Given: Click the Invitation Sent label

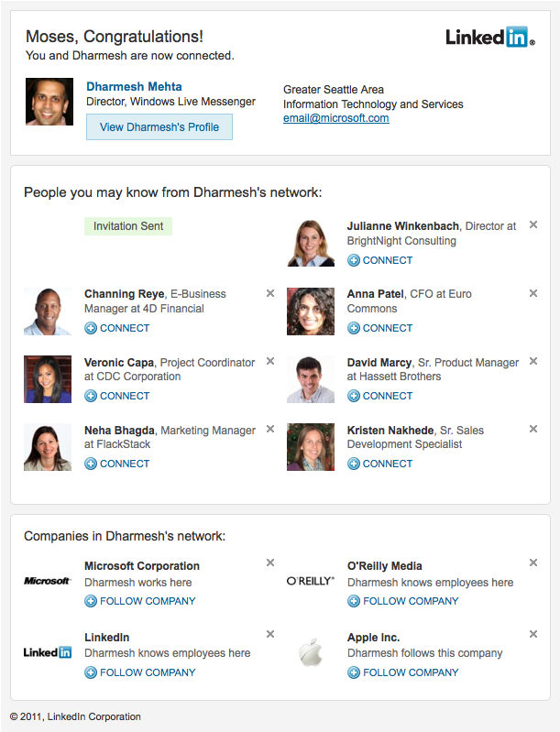Looking at the screenshot, I should pyautogui.click(x=128, y=226).
